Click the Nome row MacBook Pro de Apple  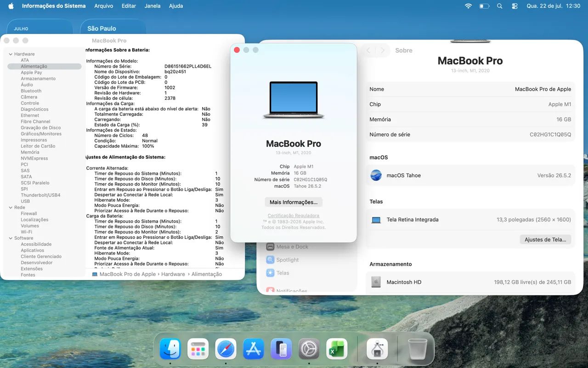point(470,89)
